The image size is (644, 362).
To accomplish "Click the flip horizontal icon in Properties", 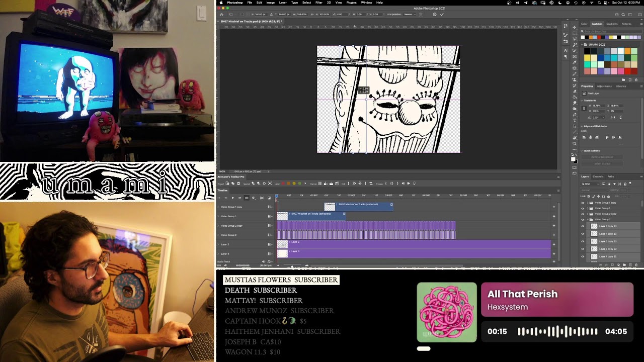I will click(x=613, y=117).
